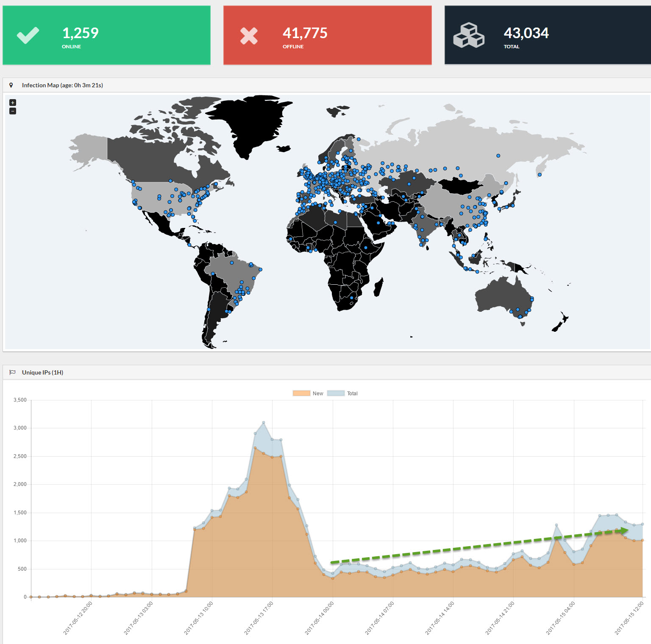The width and height of the screenshot is (651, 644).
Task: Zoom out the infection map
Action: [x=13, y=111]
